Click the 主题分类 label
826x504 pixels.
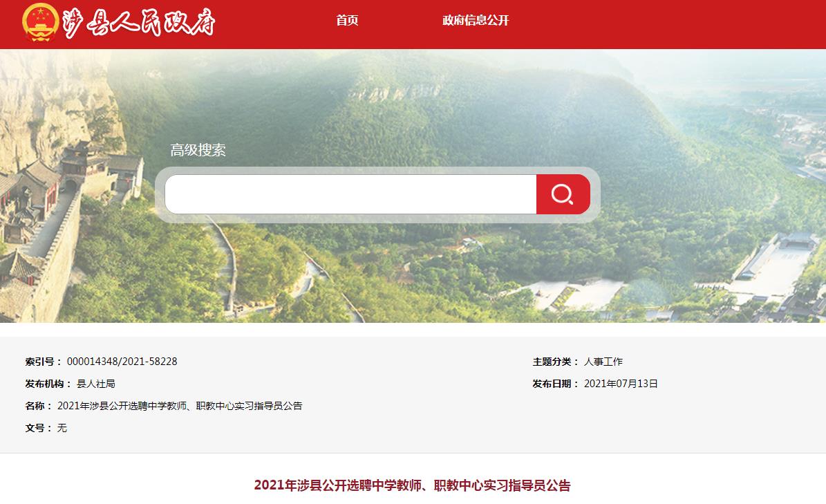(555, 362)
